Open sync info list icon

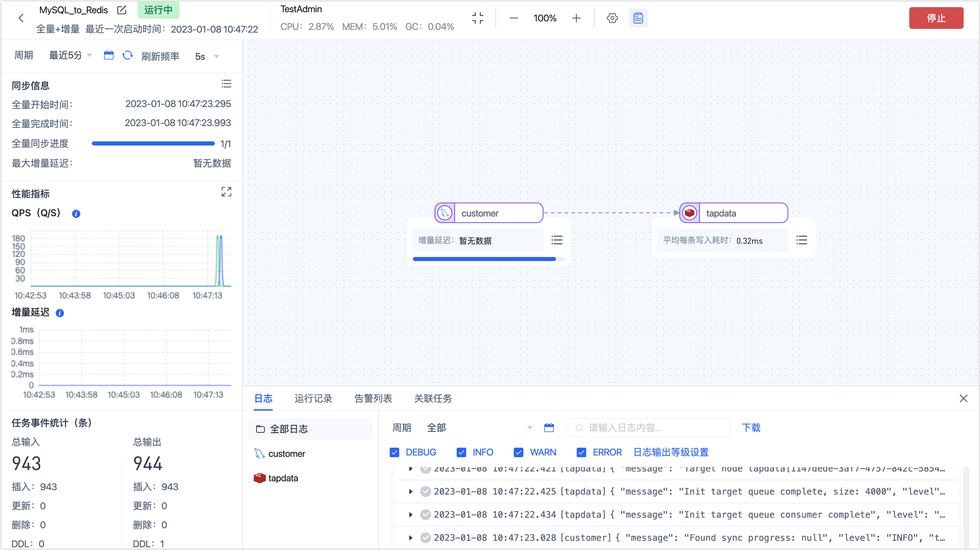[226, 84]
